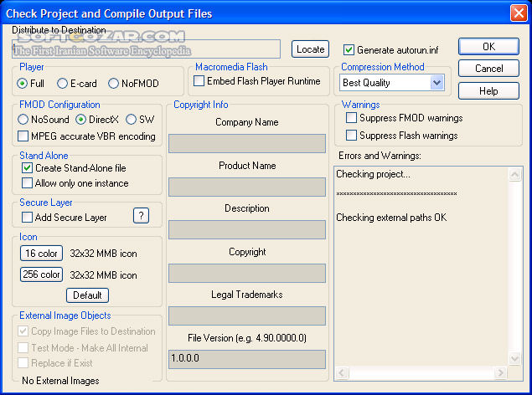Click the Locate button
The image size is (532, 395).
tap(310, 49)
